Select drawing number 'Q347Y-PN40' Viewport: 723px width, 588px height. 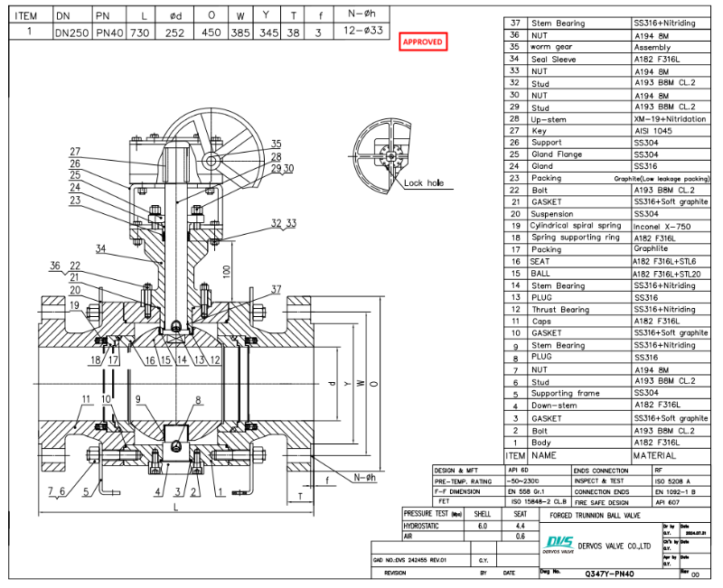609,574
